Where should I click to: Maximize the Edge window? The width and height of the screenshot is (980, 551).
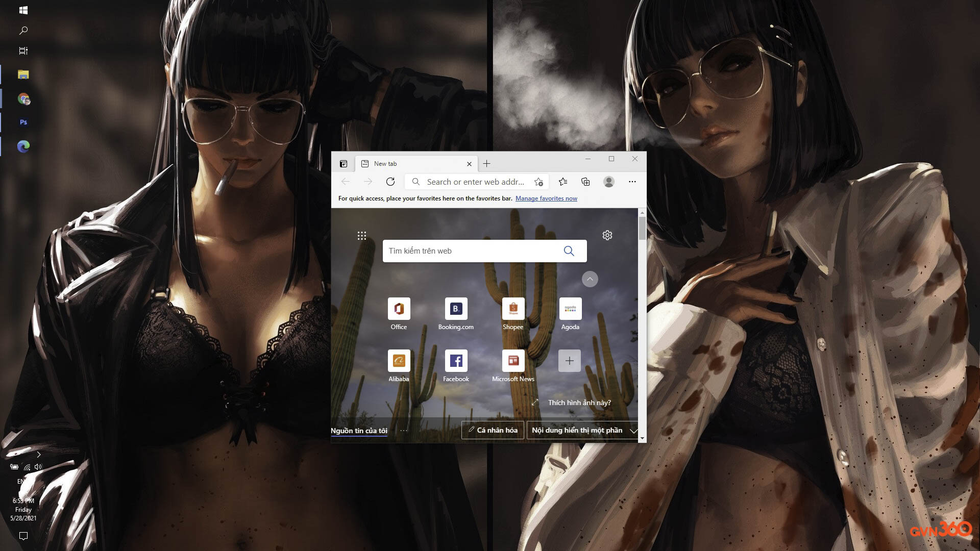point(611,159)
